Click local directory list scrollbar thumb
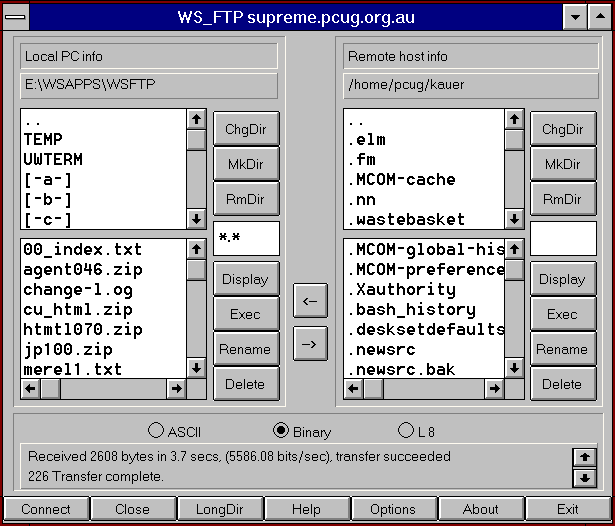This screenshot has height=526, width=615. coord(197,140)
